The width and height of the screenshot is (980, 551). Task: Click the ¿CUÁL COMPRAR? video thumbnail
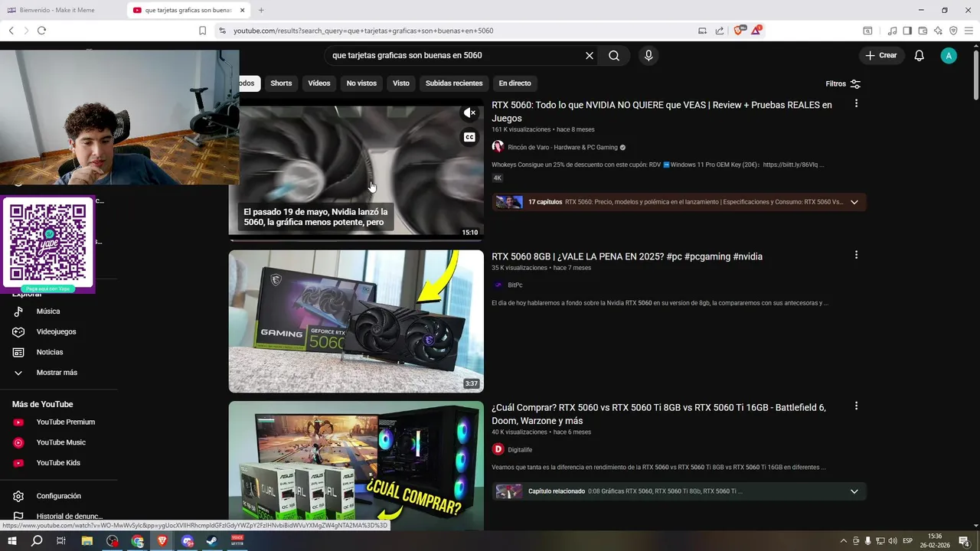point(356,465)
